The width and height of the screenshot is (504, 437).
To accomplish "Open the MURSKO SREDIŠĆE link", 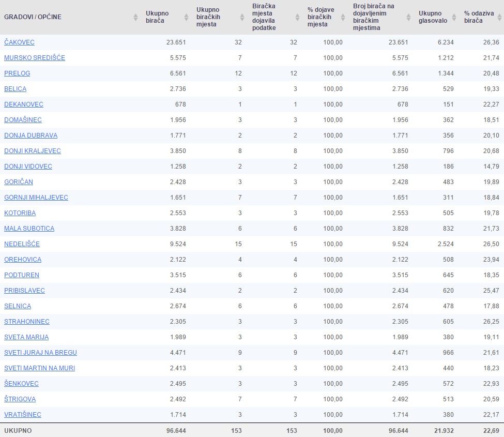I will pyautogui.click(x=35, y=58).
